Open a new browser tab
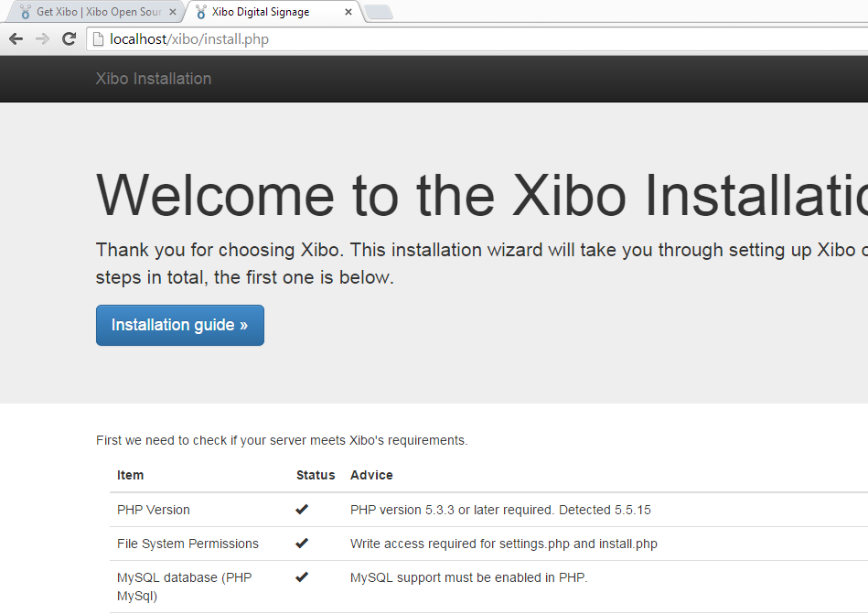 click(378, 11)
